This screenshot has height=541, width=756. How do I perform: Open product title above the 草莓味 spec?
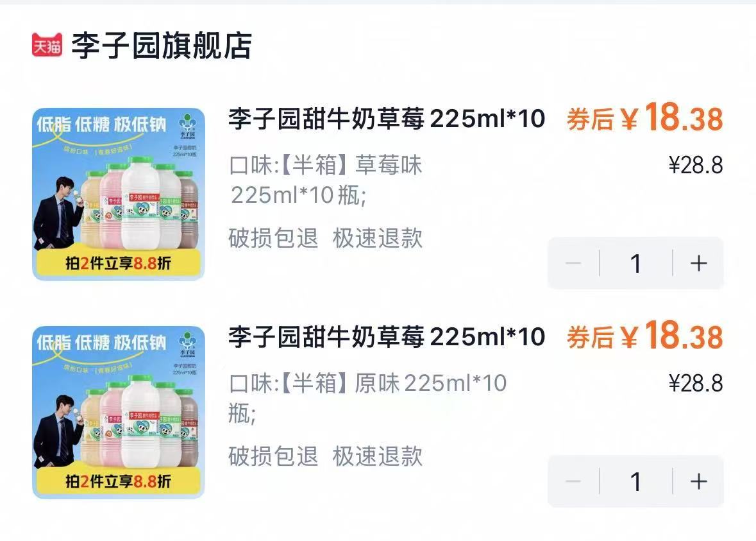pos(387,119)
